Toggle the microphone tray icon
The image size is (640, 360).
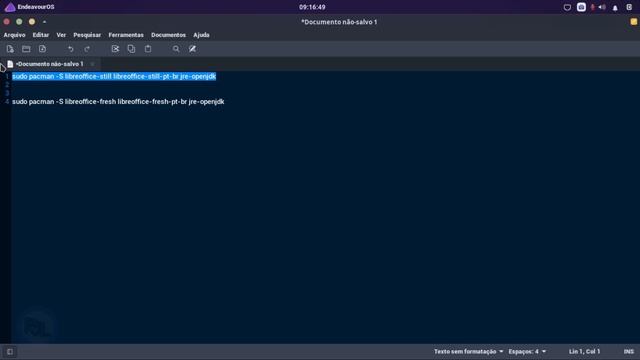pyautogui.click(x=592, y=7)
